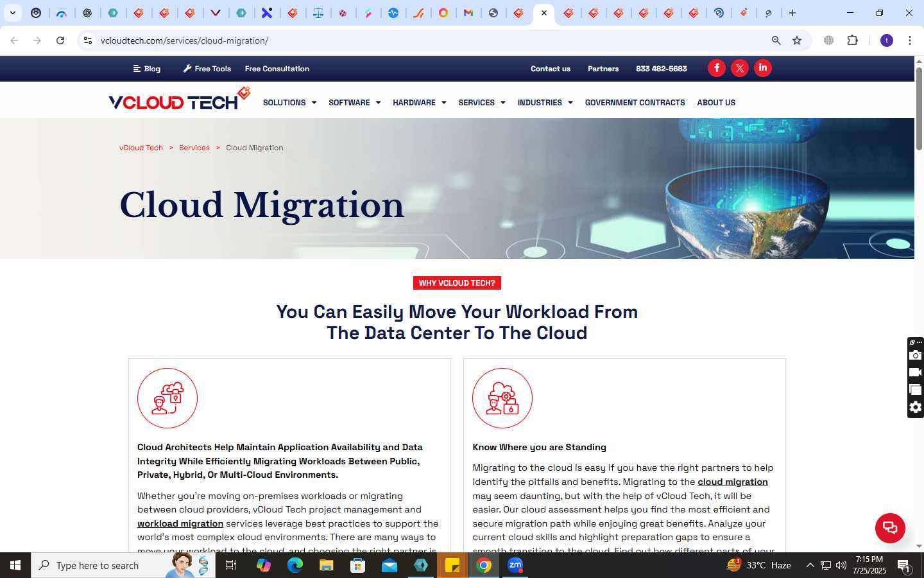Image resolution: width=924 pixels, height=578 pixels.
Task: Open the Mail app on the taskbar
Action: tap(389, 565)
